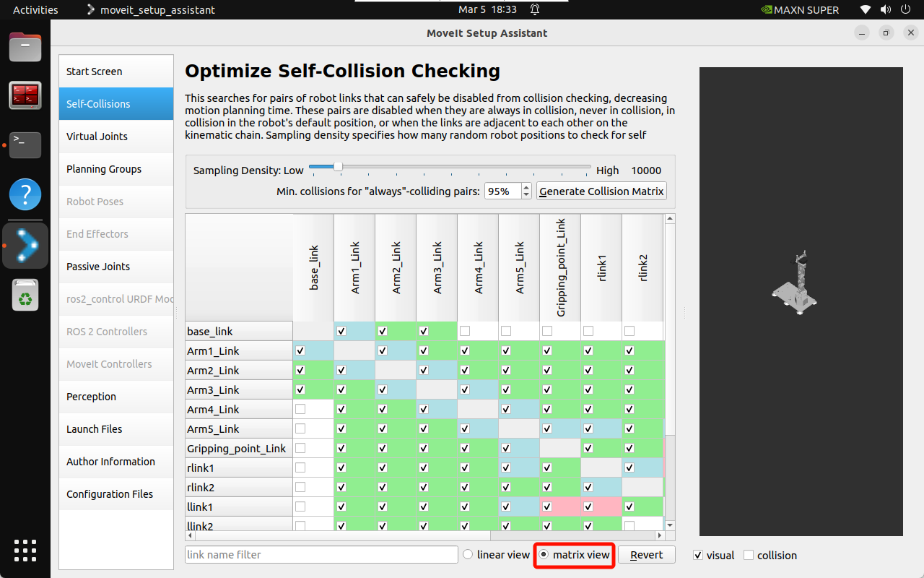Select matrix view radio button

pos(575,555)
